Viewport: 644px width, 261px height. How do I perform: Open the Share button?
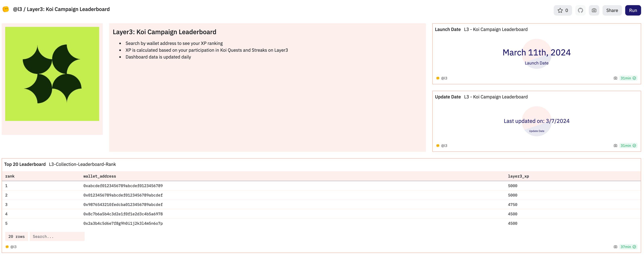(x=612, y=10)
